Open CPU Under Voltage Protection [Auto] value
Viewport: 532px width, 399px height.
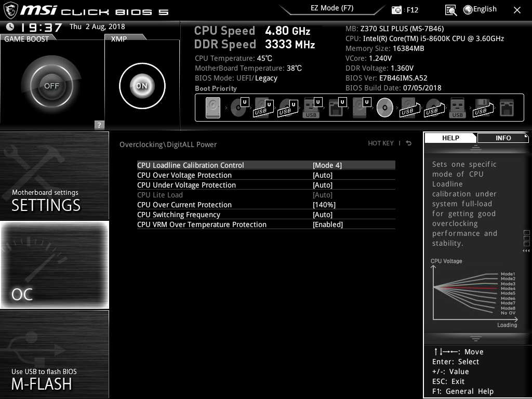(322, 185)
